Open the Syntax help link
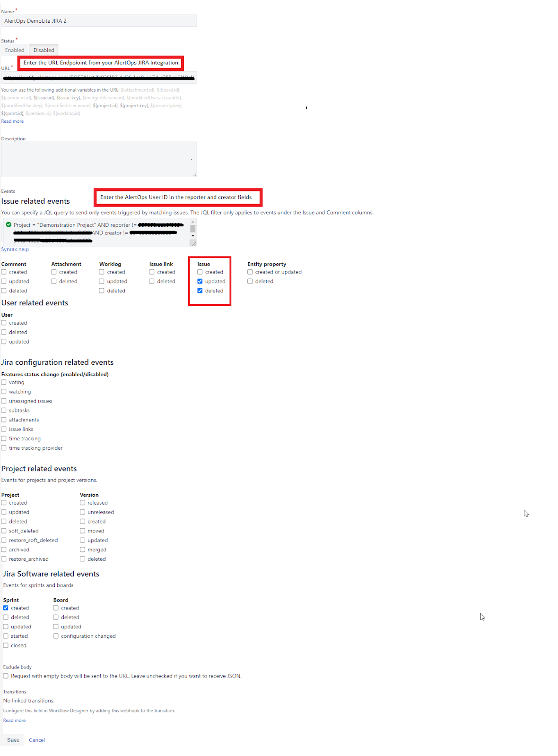Screen dimensions: 558x756 15,249
